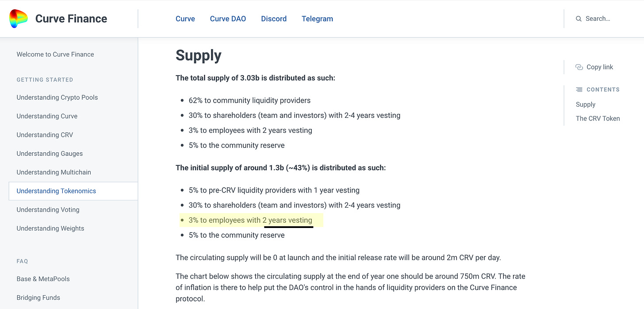Click CONTENTS label in right sidebar
Viewport: 644px width, 309px height.
(603, 89)
